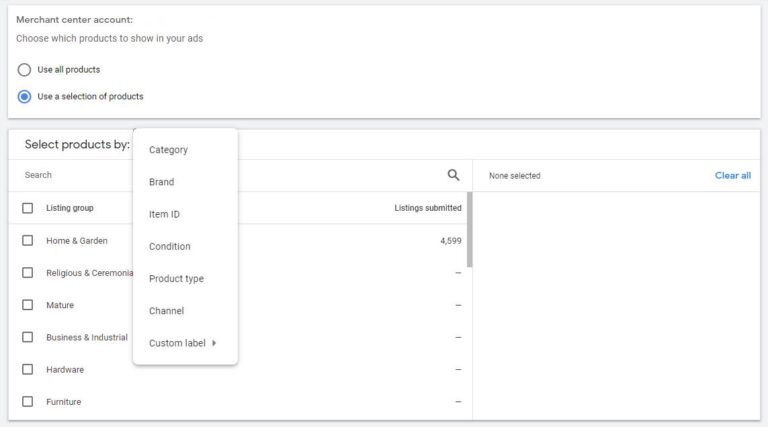768x427 pixels.
Task: Choose Brand from the dropdown menu
Action: tap(185, 182)
